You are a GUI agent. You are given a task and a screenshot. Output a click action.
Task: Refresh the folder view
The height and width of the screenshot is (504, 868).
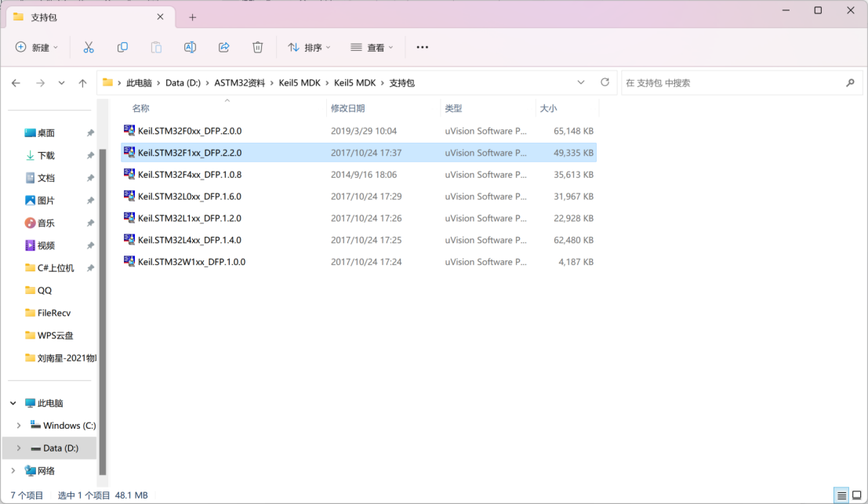[605, 82]
